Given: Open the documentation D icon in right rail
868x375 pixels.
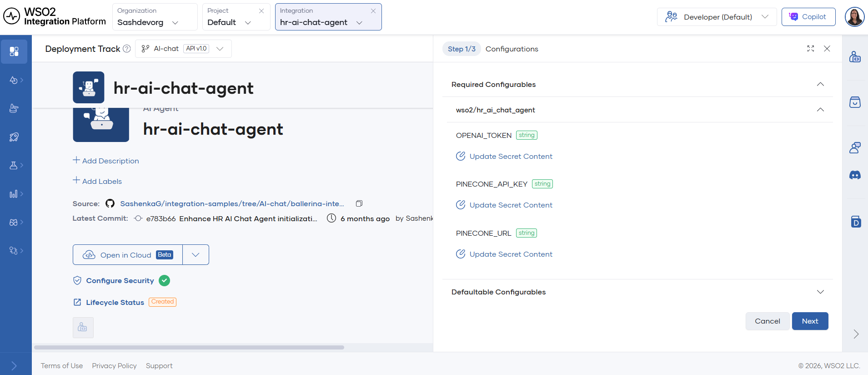Looking at the screenshot, I should (x=856, y=222).
